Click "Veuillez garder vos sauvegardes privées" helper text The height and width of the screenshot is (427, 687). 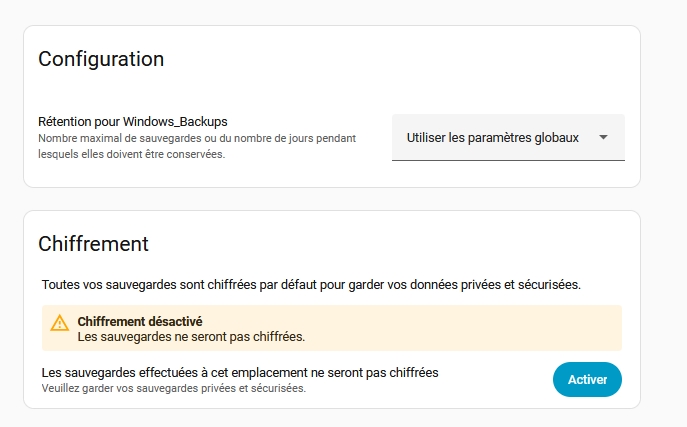[173, 388]
